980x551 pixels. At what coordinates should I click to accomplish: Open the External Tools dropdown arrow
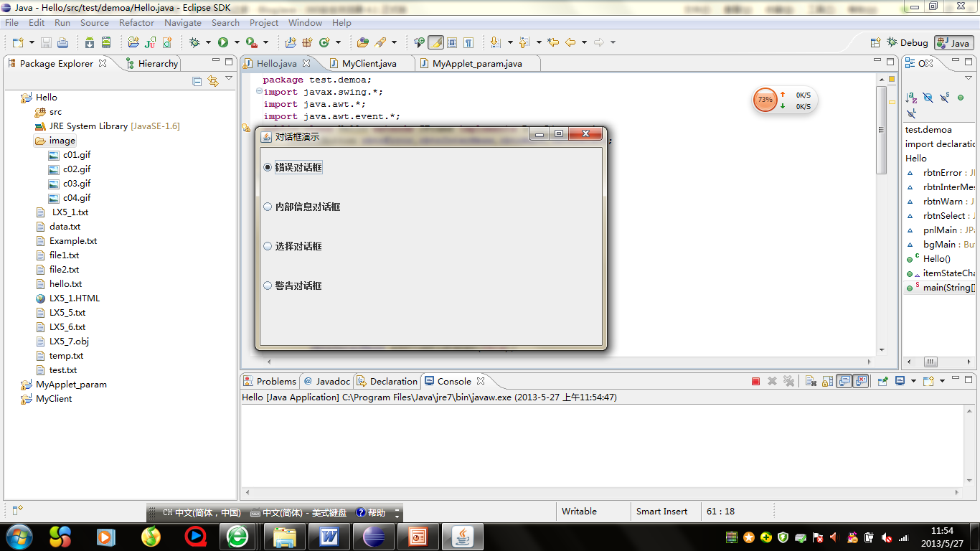pyautogui.click(x=265, y=42)
